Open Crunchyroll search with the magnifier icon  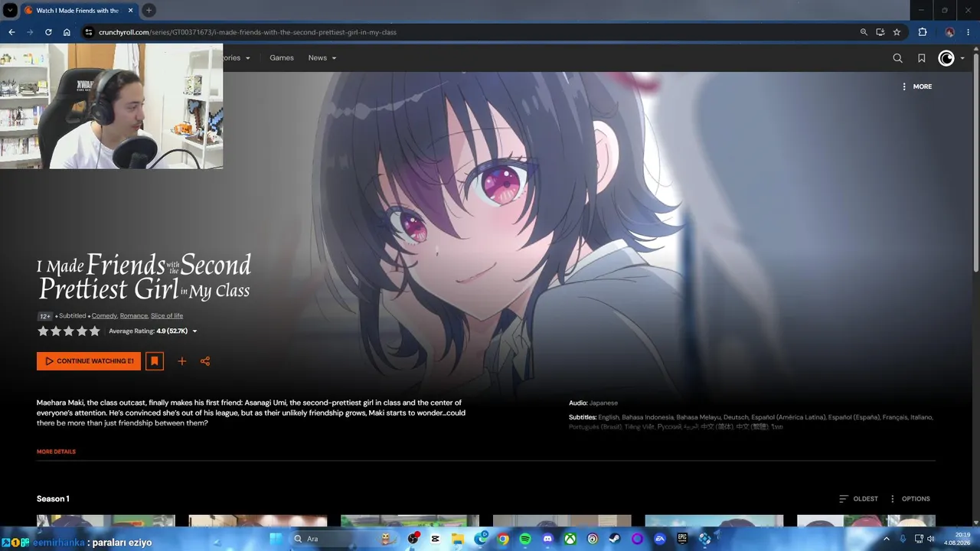click(897, 58)
